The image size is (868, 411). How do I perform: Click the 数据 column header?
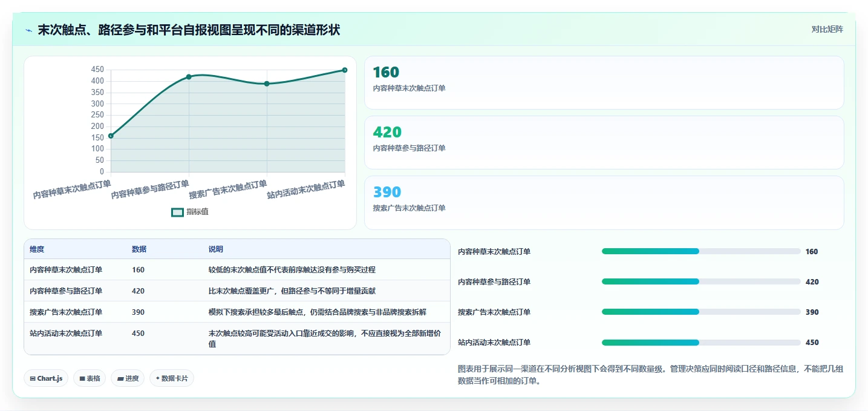point(139,249)
